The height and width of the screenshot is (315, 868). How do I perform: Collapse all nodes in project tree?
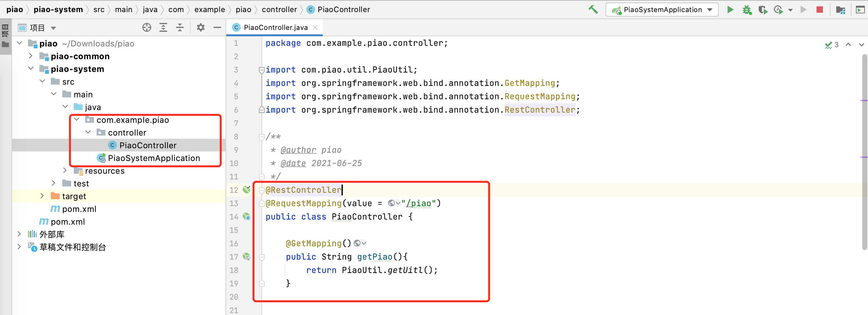point(180,27)
